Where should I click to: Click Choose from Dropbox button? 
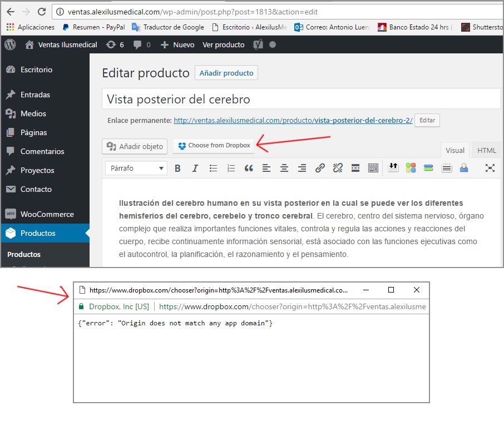click(x=214, y=146)
